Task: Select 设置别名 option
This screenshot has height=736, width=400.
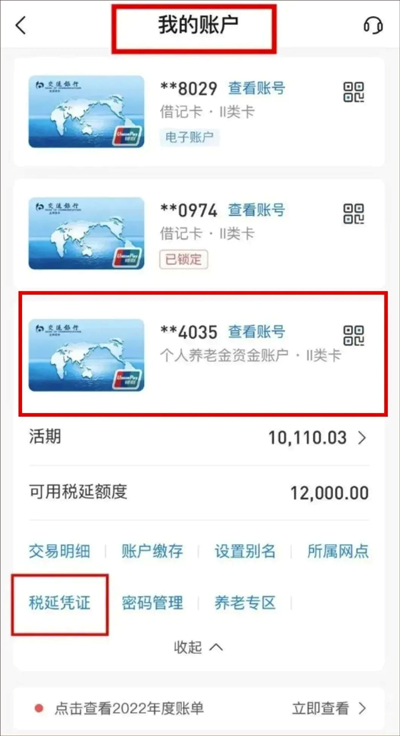Action: [245, 551]
